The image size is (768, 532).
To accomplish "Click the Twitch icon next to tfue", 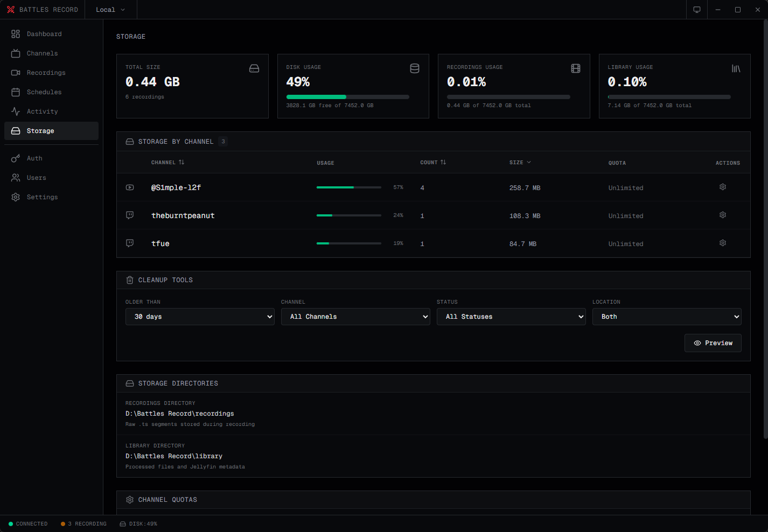I will click(129, 243).
